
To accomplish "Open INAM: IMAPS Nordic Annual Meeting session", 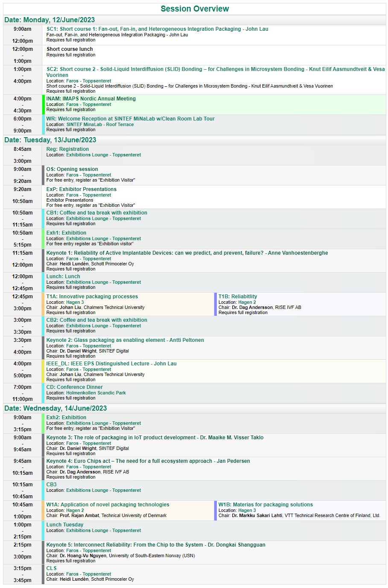I will click(91, 99).
